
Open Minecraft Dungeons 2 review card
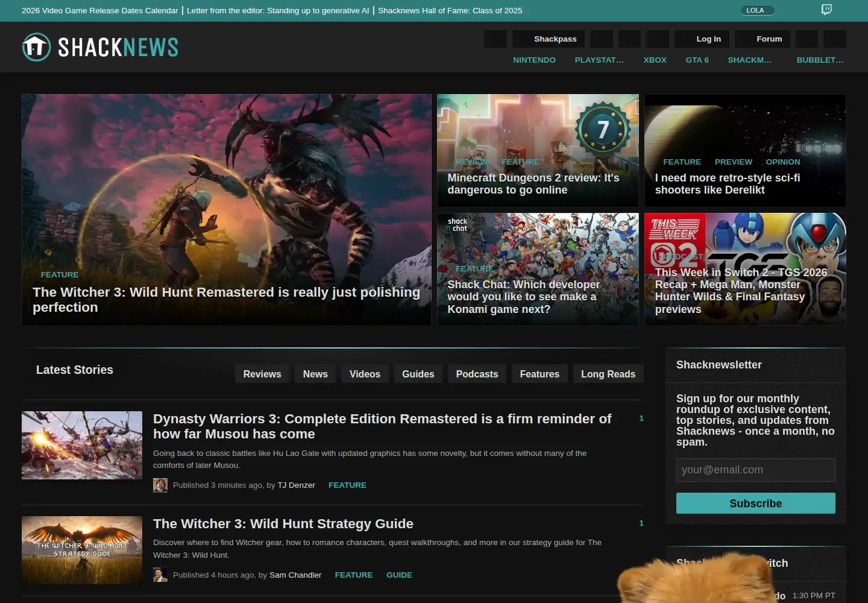tap(538, 151)
